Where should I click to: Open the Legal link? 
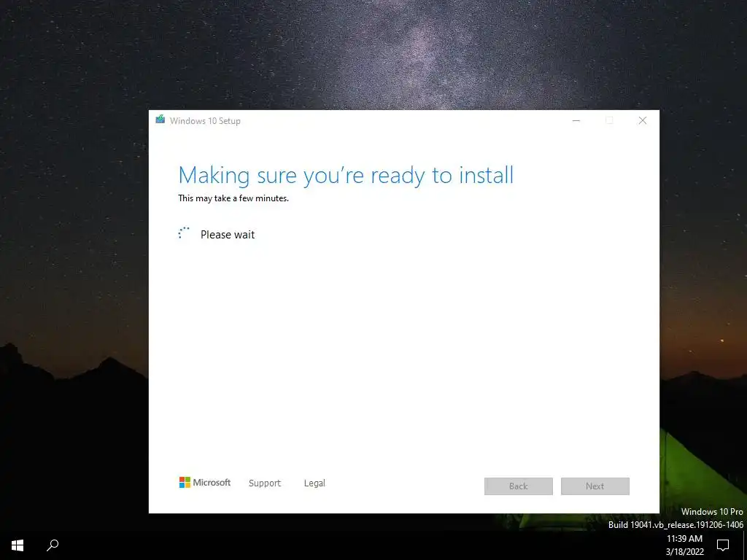tap(314, 483)
